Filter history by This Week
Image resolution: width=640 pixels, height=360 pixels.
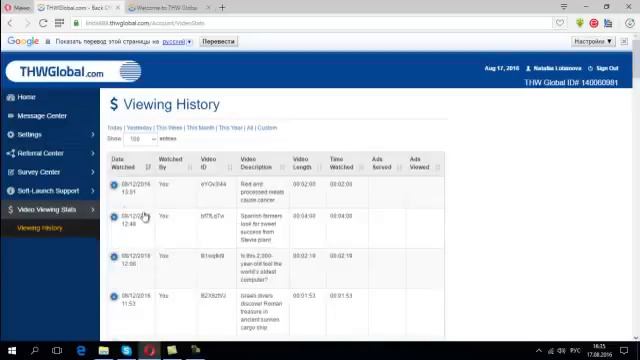click(x=169, y=128)
